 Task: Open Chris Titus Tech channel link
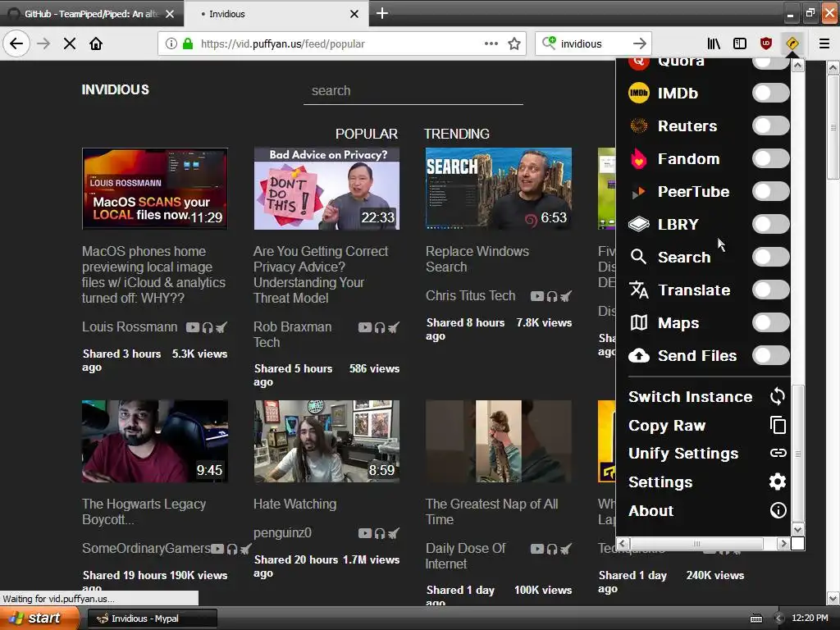[470, 295]
